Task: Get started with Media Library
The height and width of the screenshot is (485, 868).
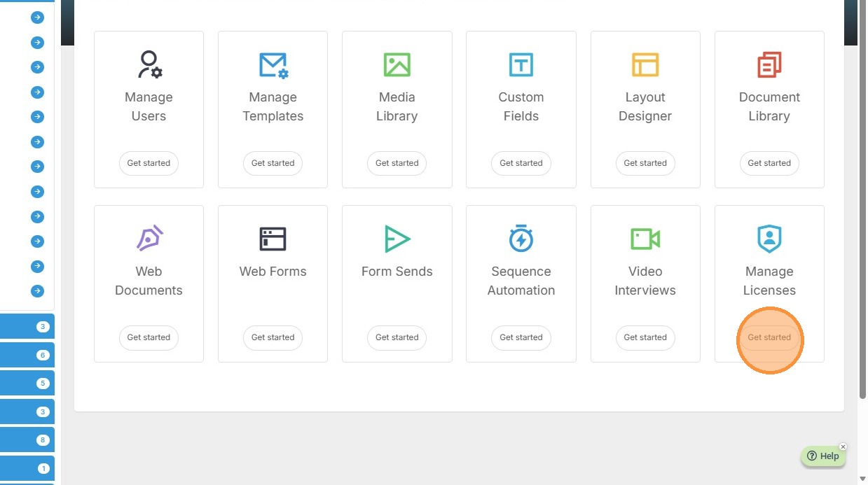Action: point(397,163)
